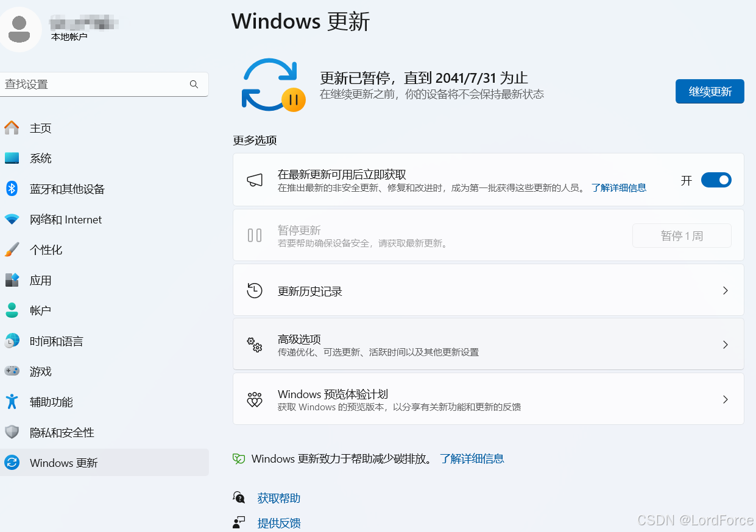This screenshot has width=756, height=532.
Task: Select 辅助功能 in the sidebar
Action: [104, 402]
